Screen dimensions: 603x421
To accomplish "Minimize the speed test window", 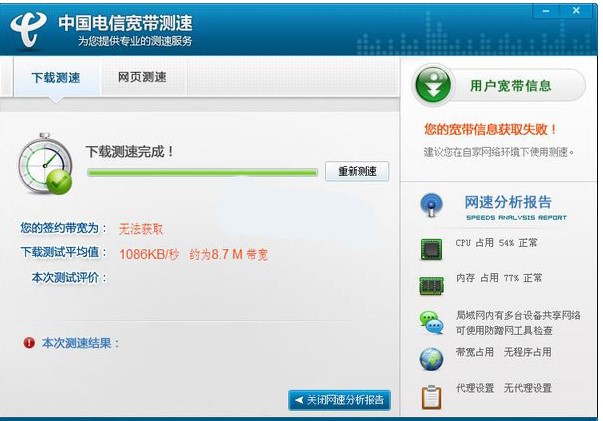I will click(546, 11).
